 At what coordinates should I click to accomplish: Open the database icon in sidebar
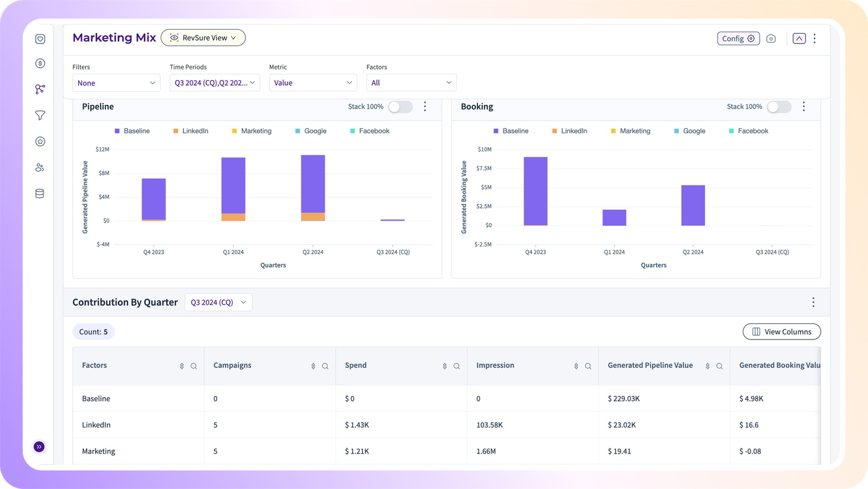coord(40,194)
